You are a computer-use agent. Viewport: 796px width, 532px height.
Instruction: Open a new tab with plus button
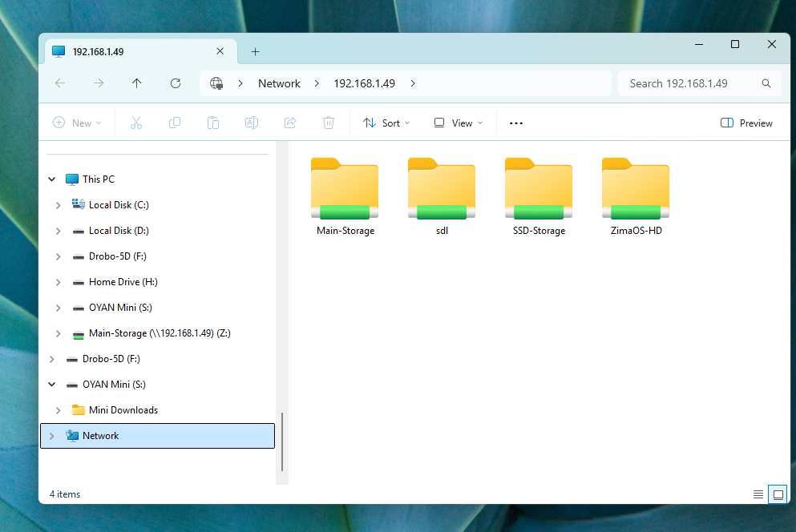[256, 52]
